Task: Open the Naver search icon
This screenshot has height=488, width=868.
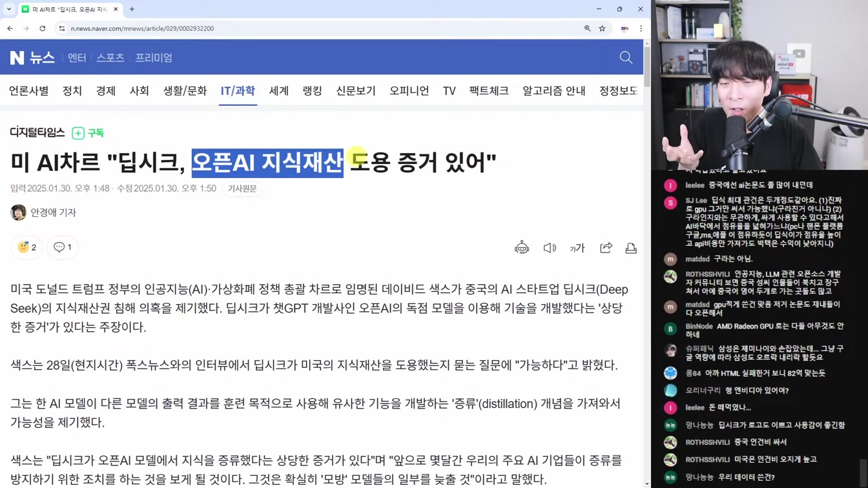Action: (x=626, y=57)
